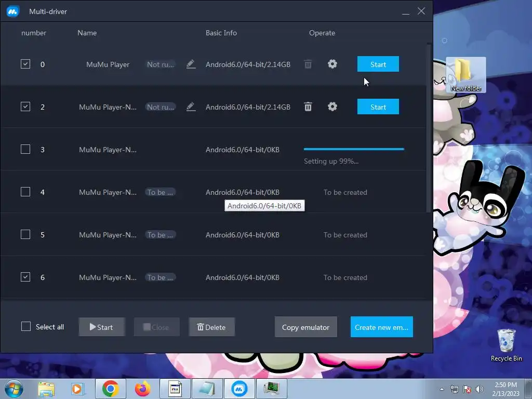Viewport: 532px width, 399px height.
Task: Click 'To be created' text in row 6
Action: tap(345, 277)
